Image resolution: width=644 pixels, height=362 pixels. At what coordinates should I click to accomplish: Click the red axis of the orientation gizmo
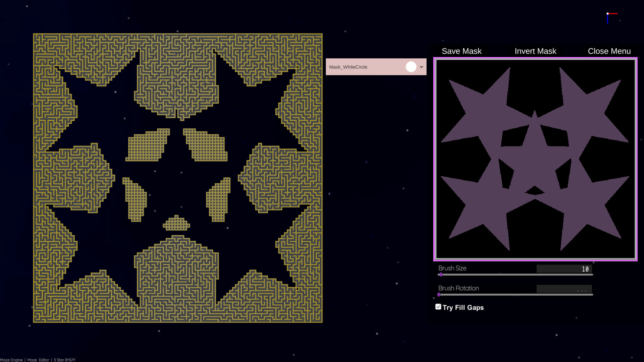[x=613, y=13]
